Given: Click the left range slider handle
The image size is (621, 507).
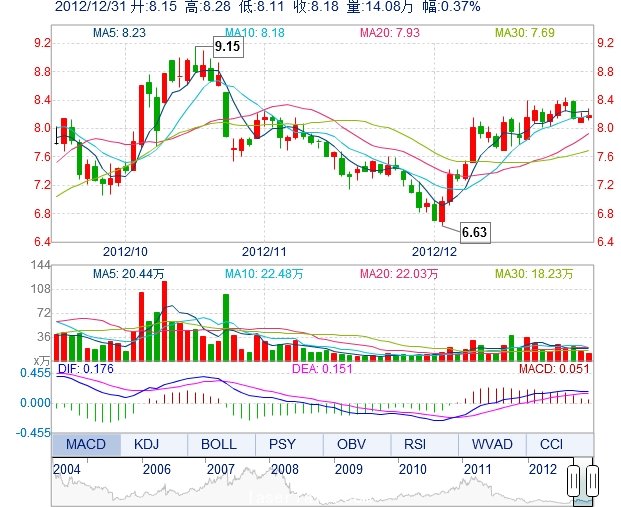Looking at the screenshot, I should [x=576, y=481].
